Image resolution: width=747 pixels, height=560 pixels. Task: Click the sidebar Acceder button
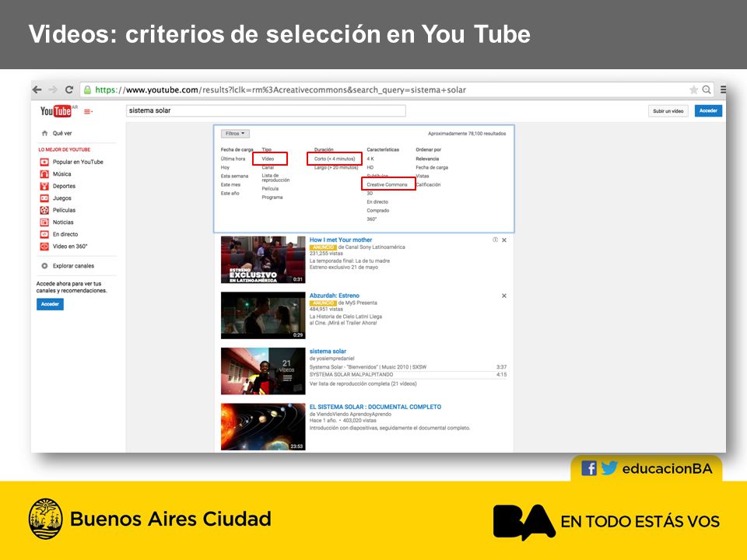coord(50,304)
